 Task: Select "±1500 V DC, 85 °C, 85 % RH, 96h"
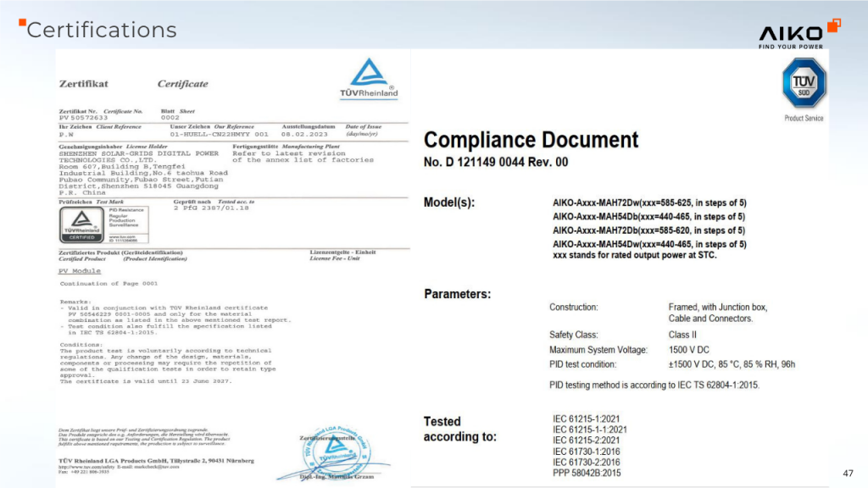click(732, 364)
